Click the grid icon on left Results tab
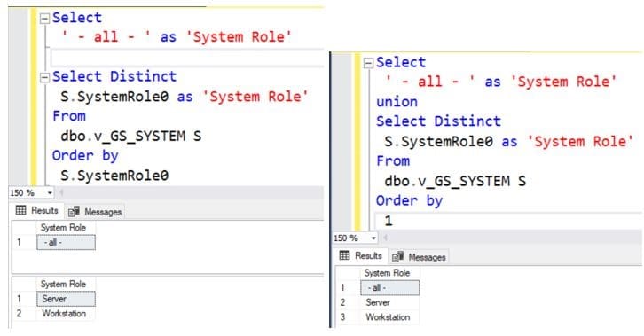 [21, 210]
